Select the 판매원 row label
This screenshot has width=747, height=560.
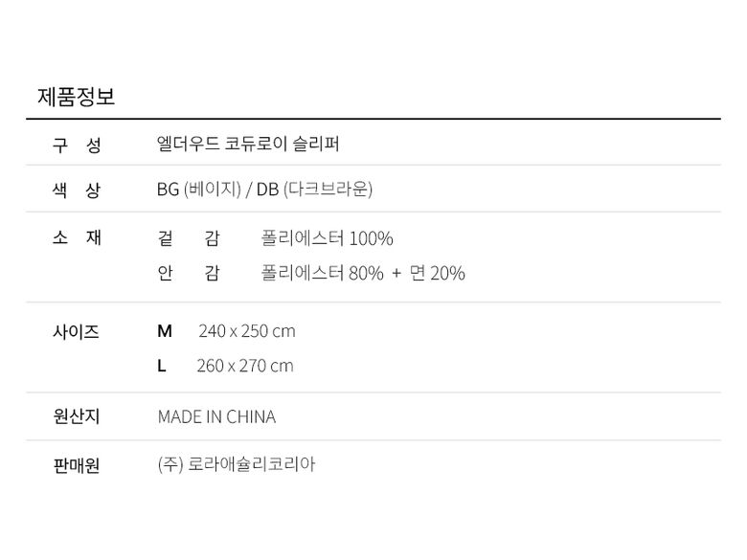pyautogui.click(x=76, y=465)
